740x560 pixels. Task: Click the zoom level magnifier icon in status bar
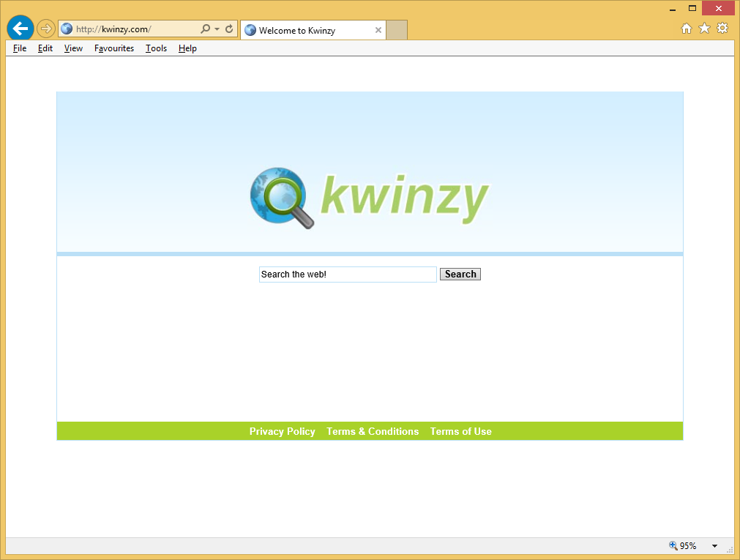673,545
